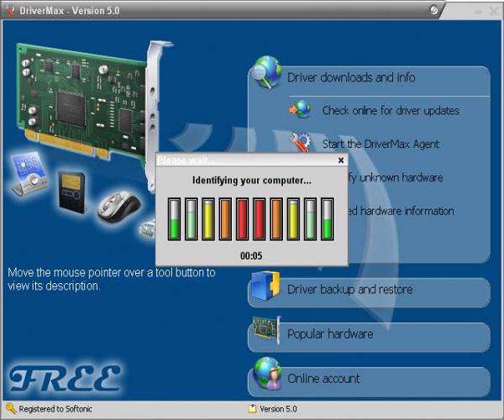Open Driver downloads and info section
Viewport: 504px width, 420px height.
click(x=351, y=77)
